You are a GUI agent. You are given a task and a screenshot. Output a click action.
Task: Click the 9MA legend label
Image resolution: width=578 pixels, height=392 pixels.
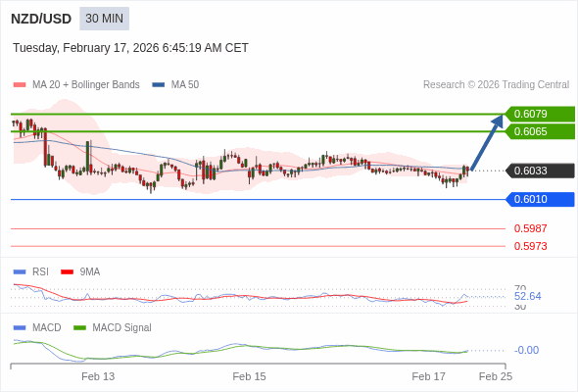pyautogui.click(x=90, y=272)
